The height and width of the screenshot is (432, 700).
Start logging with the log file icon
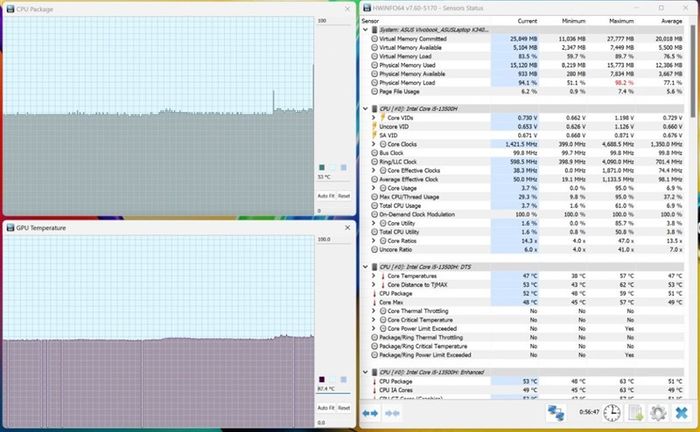coord(636,412)
